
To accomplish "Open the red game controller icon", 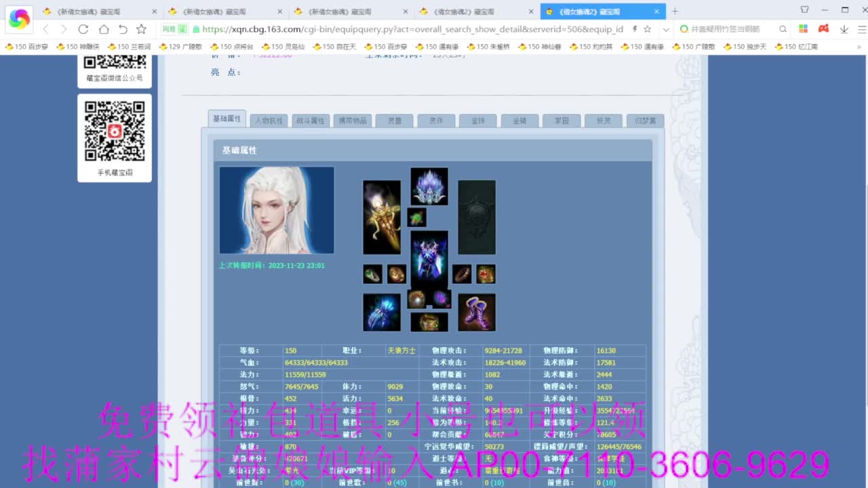I will click(x=823, y=29).
